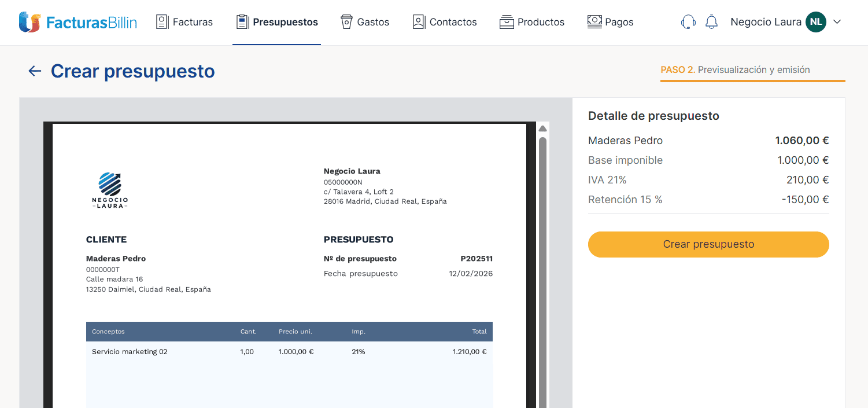Viewport: 868px width, 408px height.
Task: Click the Servicio marketing 02 line item
Action: click(x=130, y=351)
